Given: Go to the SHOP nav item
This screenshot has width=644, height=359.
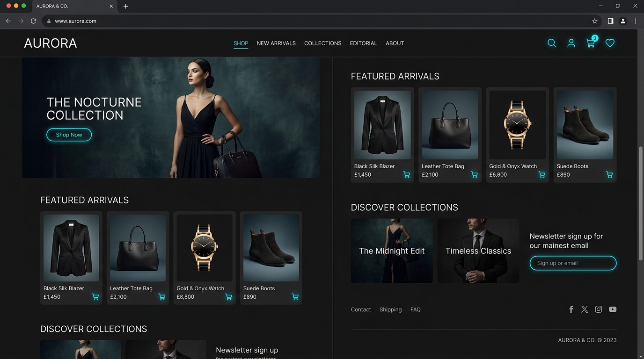Looking at the screenshot, I should pyautogui.click(x=241, y=43).
